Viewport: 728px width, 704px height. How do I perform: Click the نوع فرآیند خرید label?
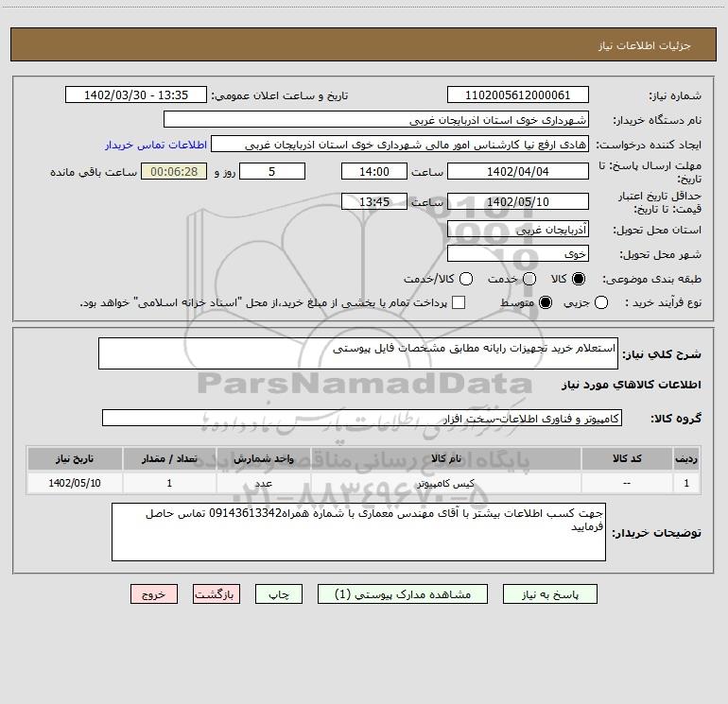click(663, 302)
